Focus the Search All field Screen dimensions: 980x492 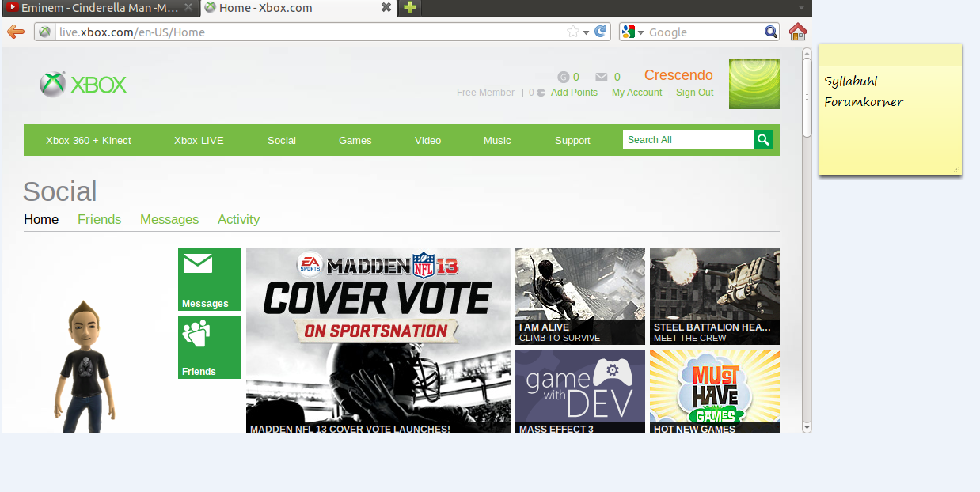click(688, 140)
